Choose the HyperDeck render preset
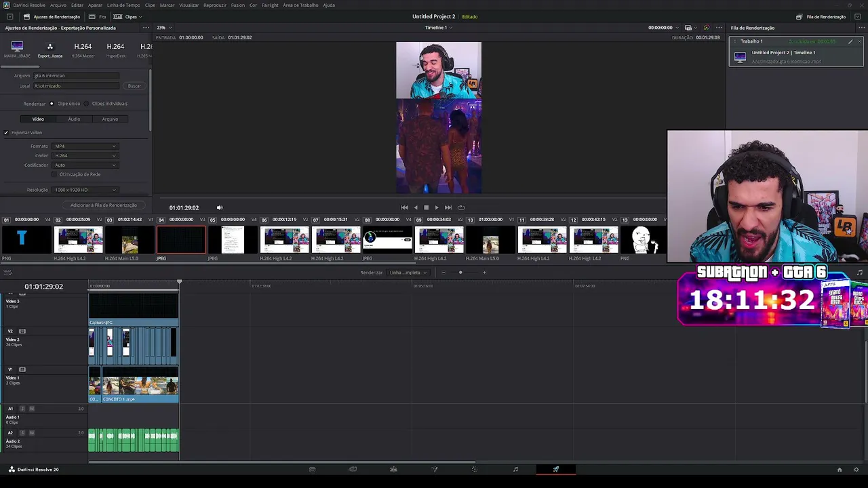Image resolution: width=868 pixels, height=488 pixels. [x=115, y=49]
